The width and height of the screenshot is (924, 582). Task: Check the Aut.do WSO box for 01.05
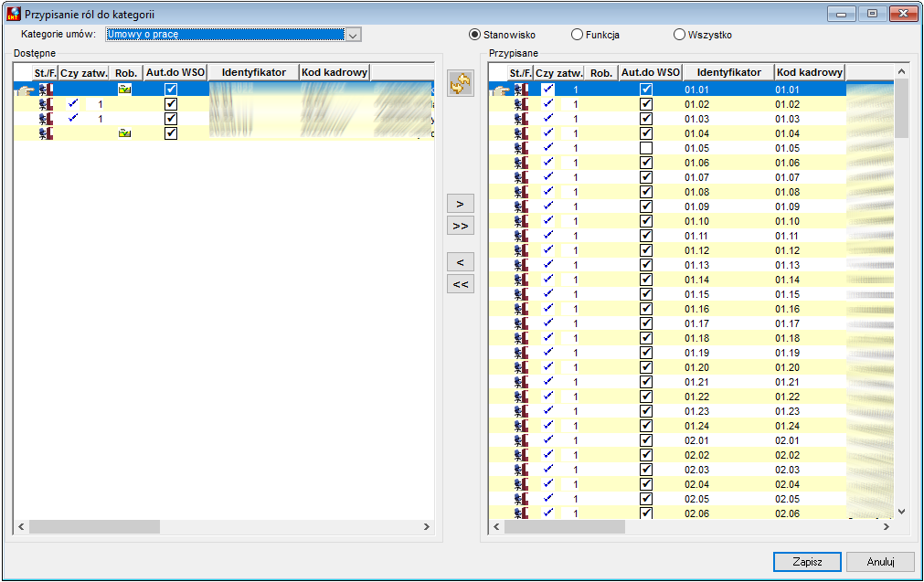[x=646, y=148]
